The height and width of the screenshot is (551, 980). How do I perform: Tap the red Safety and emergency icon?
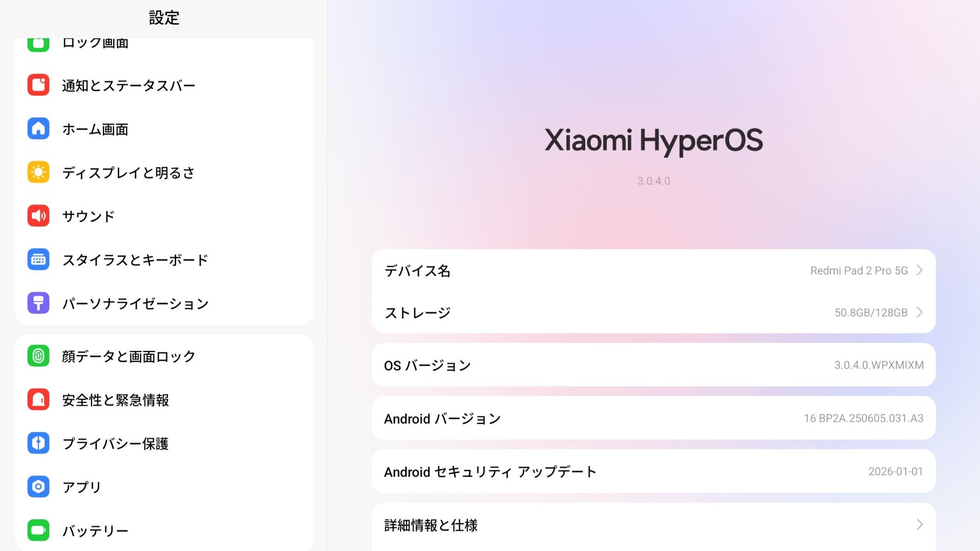click(38, 399)
